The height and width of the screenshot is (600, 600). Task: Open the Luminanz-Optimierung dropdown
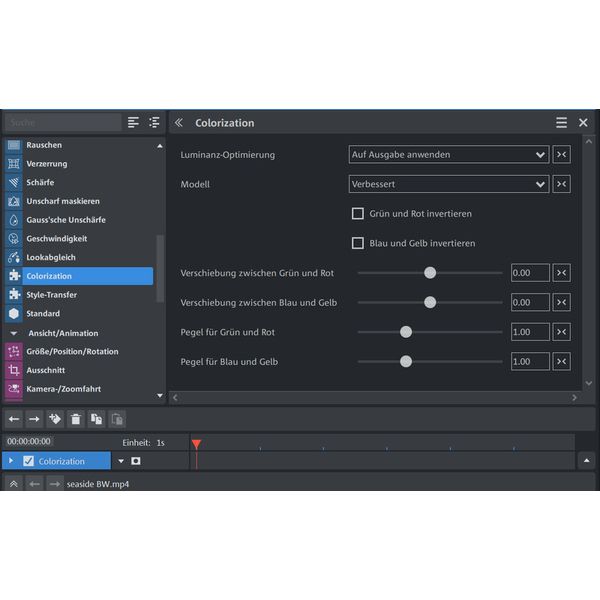(x=449, y=155)
